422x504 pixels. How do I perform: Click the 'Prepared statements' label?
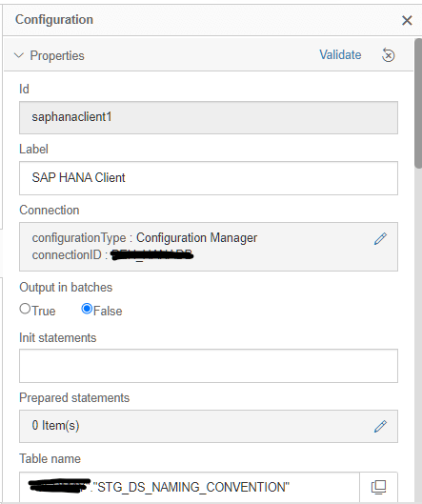[x=74, y=398]
